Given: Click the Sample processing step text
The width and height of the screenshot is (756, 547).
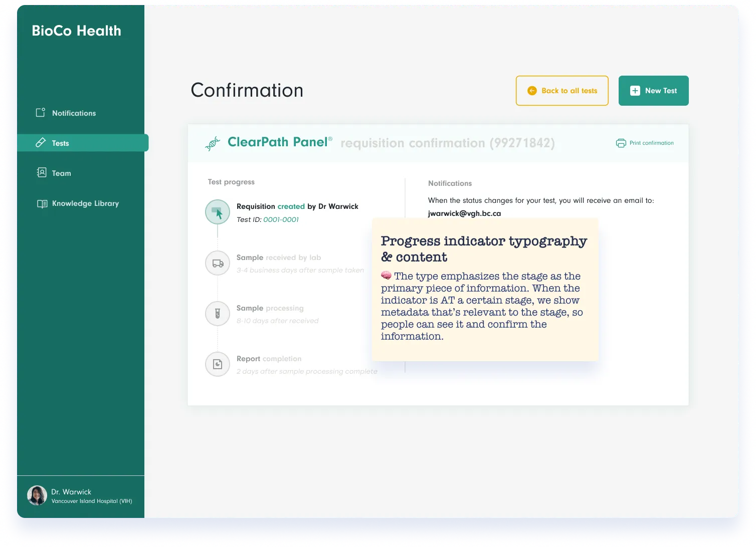Looking at the screenshot, I should point(270,308).
